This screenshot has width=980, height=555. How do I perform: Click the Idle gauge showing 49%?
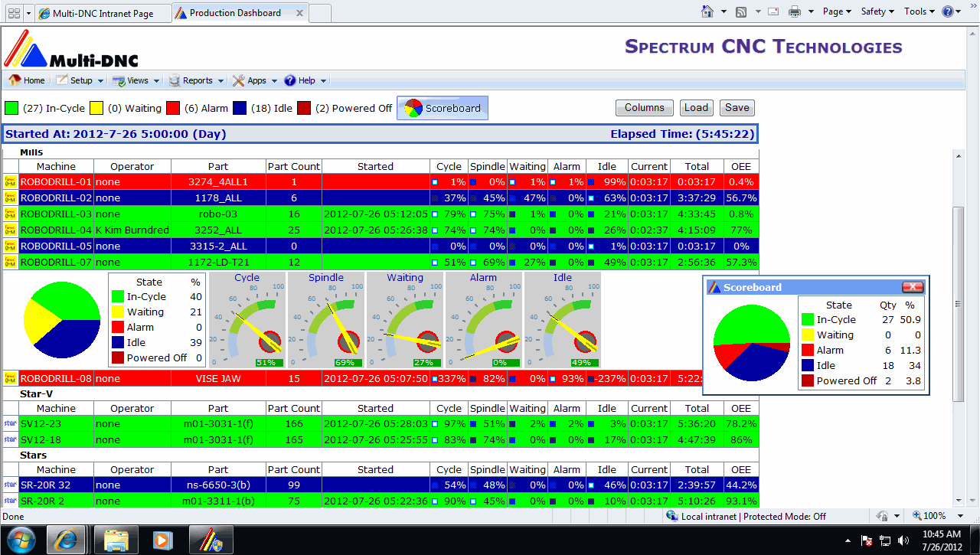563,320
